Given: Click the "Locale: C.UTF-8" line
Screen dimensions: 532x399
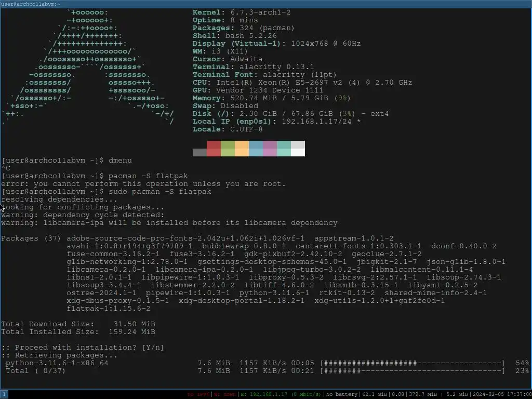Looking at the screenshot, I should 228,129.
